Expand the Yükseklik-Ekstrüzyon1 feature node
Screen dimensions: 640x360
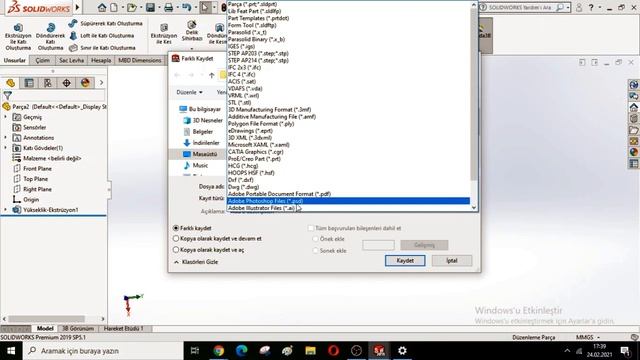[5, 210]
